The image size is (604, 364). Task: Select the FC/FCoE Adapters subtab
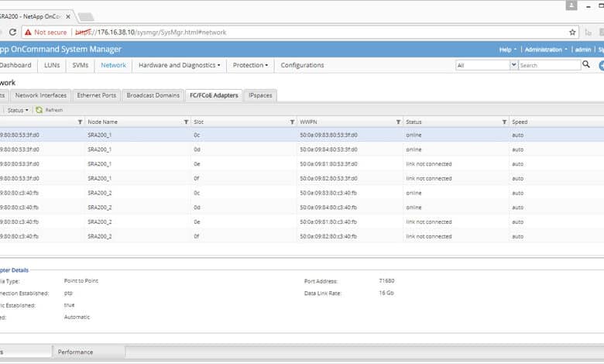click(x=214, y=95)
